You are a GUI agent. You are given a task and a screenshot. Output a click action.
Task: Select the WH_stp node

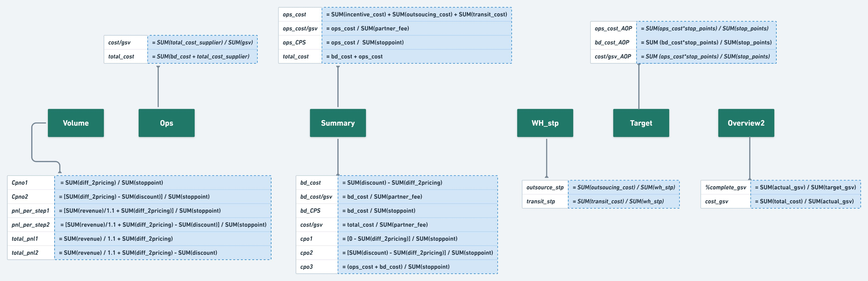[545, 123]
